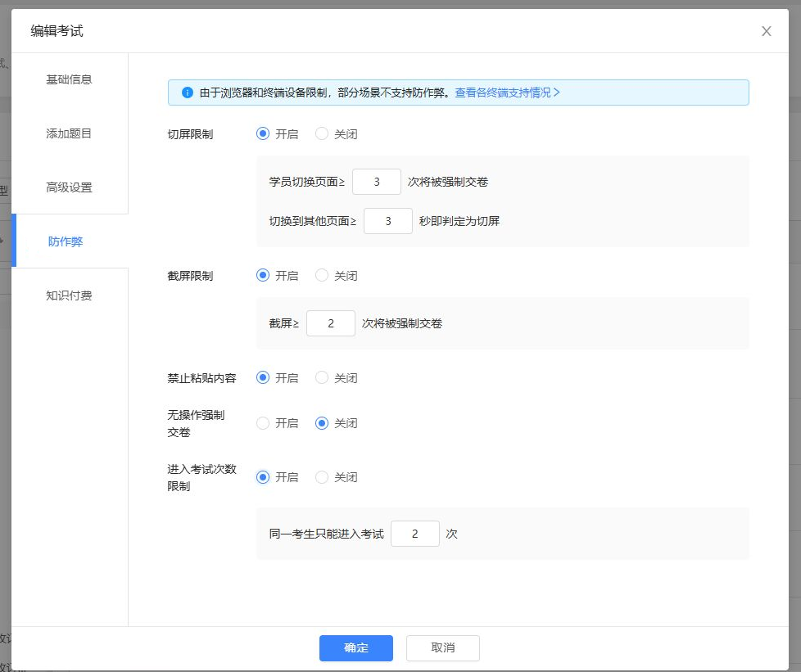Select 关闭 for 禁止粘贴内容
The width and height of the screenshot is (801, 672).
click(322, 378)
